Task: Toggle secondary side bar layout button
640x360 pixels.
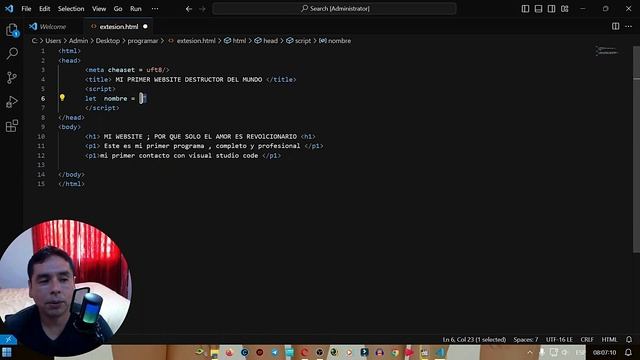Action: tap(551, 9)
